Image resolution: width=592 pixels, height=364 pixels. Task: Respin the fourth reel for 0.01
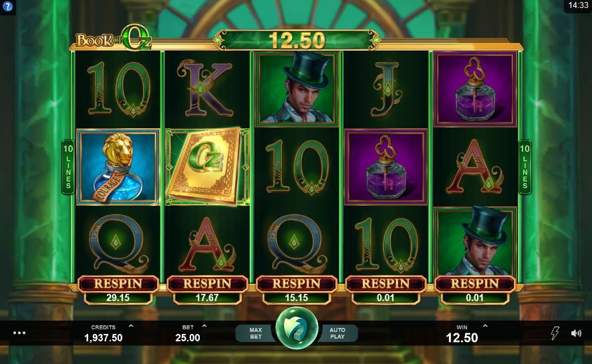386,290
